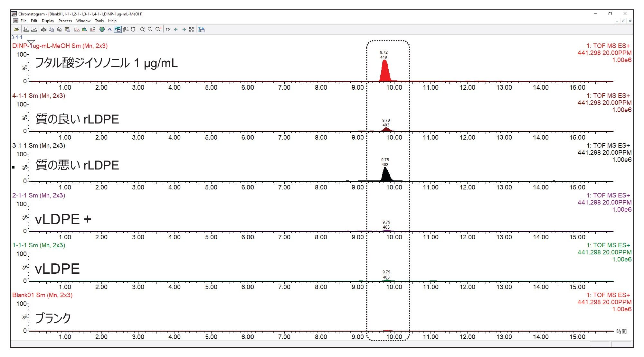Screen dimensions: 644x357
Task: Click the open file folder icon
Action: tap(16, 29)
